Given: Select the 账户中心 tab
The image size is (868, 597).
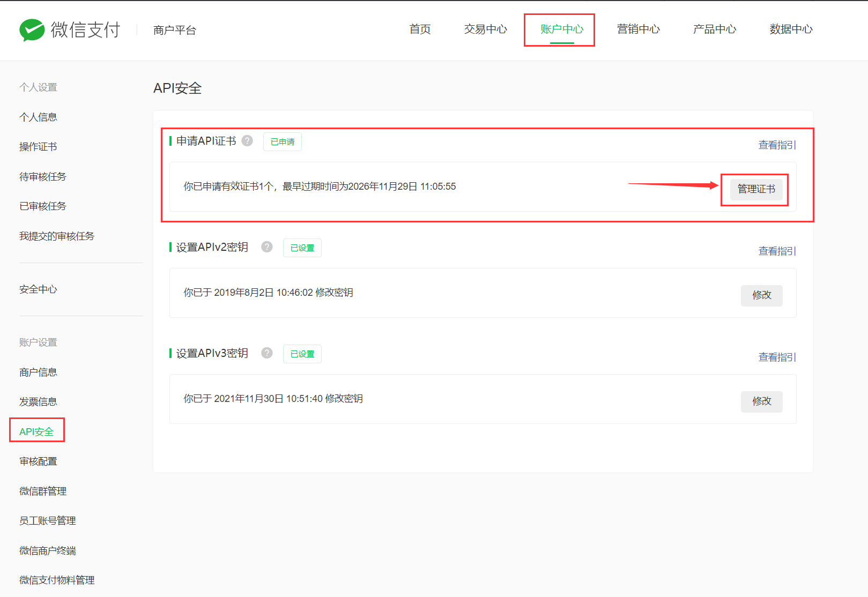Looking at the screenshot, I should tap(562, 29).
